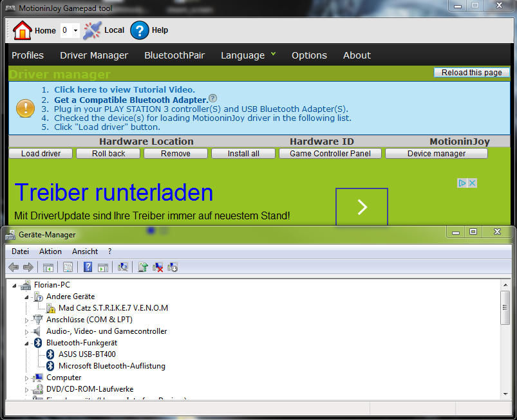Viewport: 517px width, 420px height.
Task: Open the About tab
Action: [x=357, y=55]
